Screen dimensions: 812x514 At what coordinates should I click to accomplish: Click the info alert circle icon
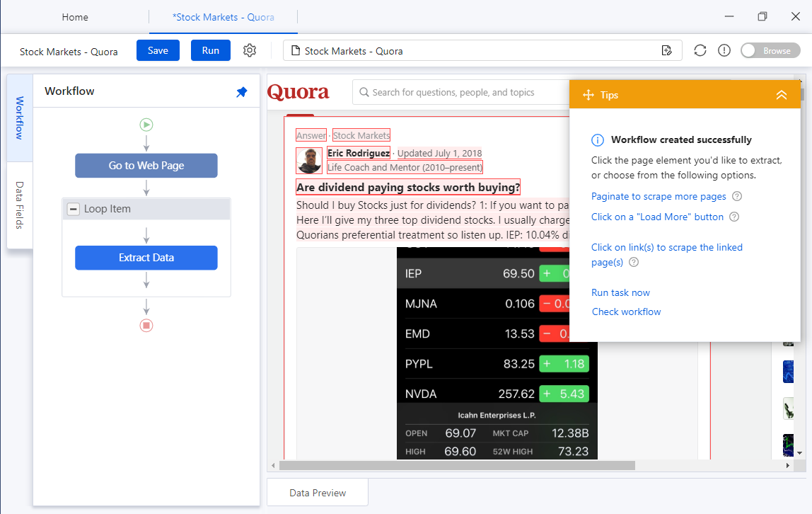[724, 50]
